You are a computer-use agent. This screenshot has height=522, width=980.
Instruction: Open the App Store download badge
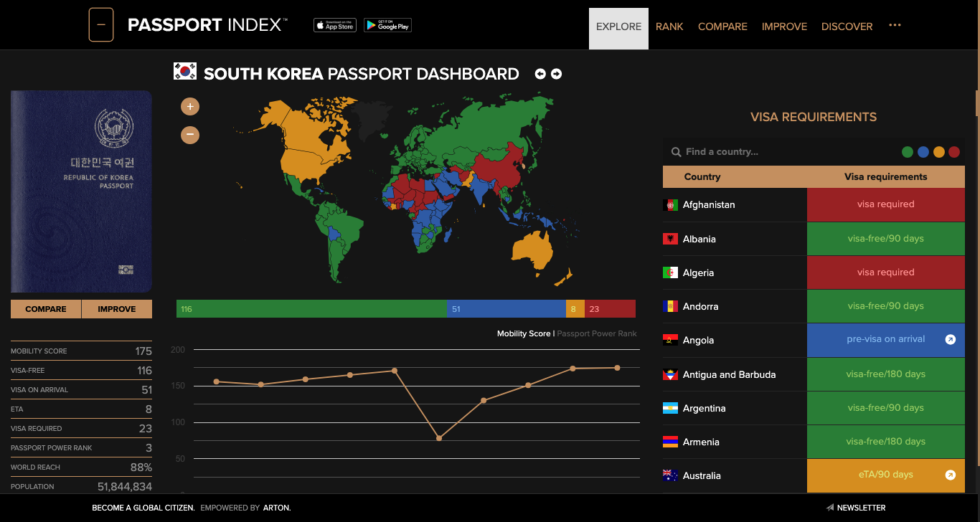(335, 25)
